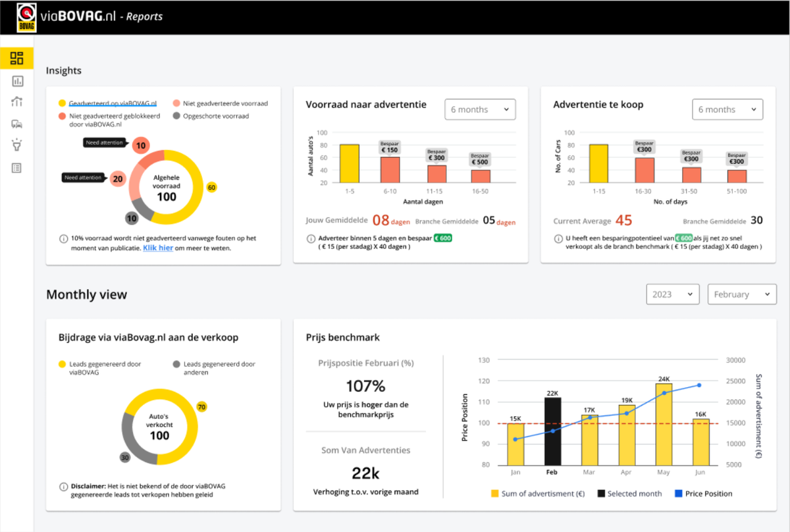Click the black Feb bar labeled 22K

click(552, 431)
